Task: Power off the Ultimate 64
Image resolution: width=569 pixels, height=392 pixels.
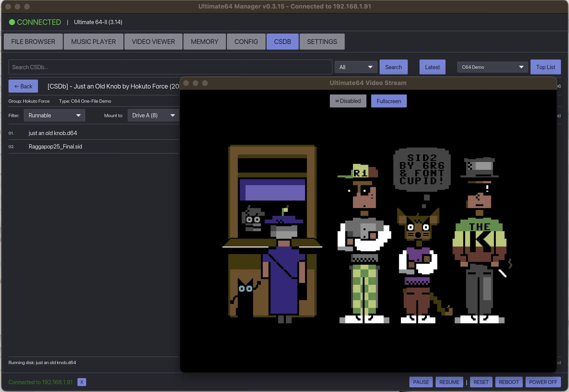Action: (543, 382)
